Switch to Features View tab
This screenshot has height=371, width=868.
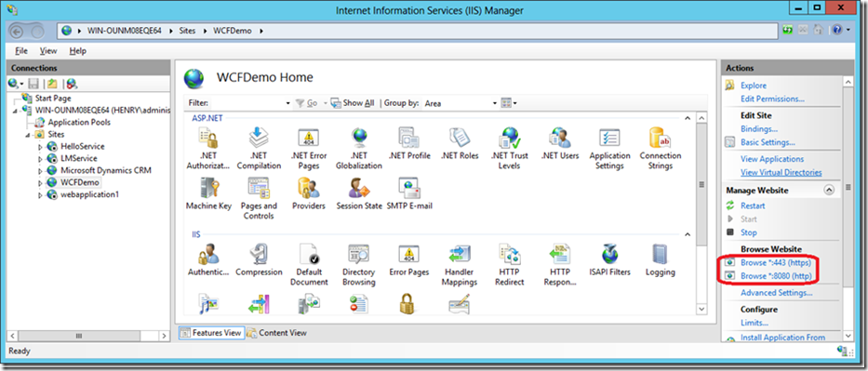pos(211,333)
